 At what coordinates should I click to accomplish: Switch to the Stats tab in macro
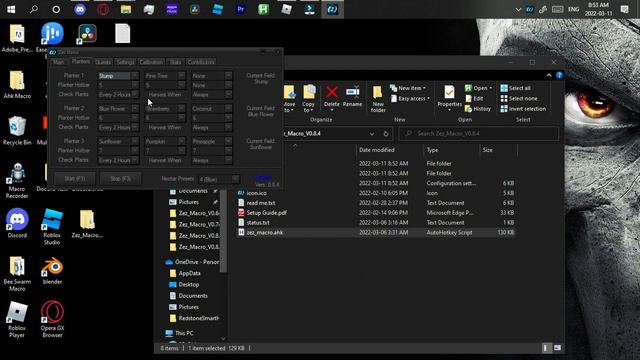[x=176, y=62]
